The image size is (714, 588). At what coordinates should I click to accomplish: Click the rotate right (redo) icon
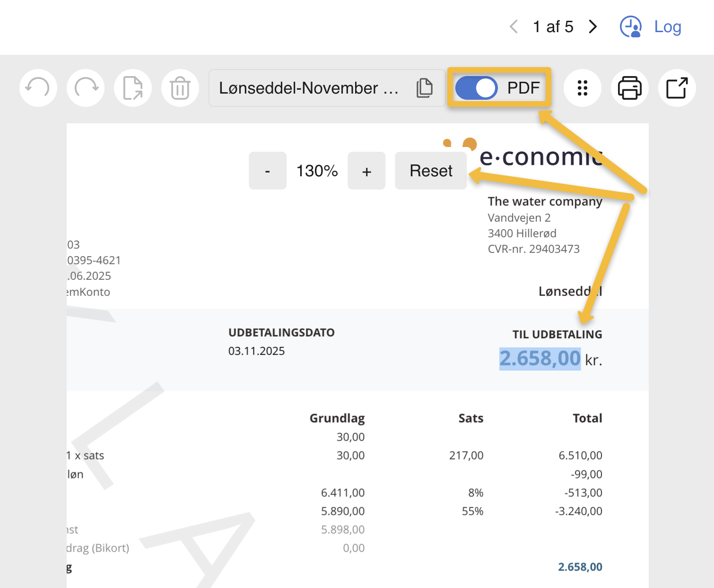[x=86, y=88]
